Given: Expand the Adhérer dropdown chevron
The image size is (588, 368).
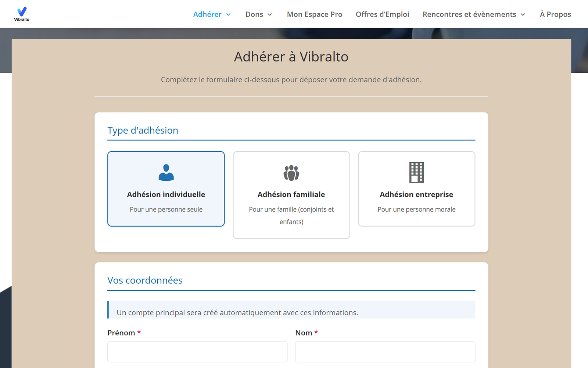Looking at the screenshot, I should 228,15.
